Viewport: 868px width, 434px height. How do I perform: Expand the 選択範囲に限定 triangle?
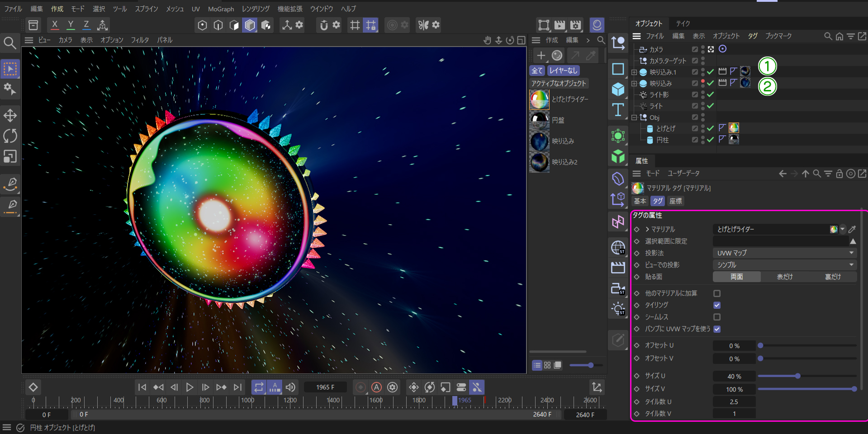click(x=853, y=241)
